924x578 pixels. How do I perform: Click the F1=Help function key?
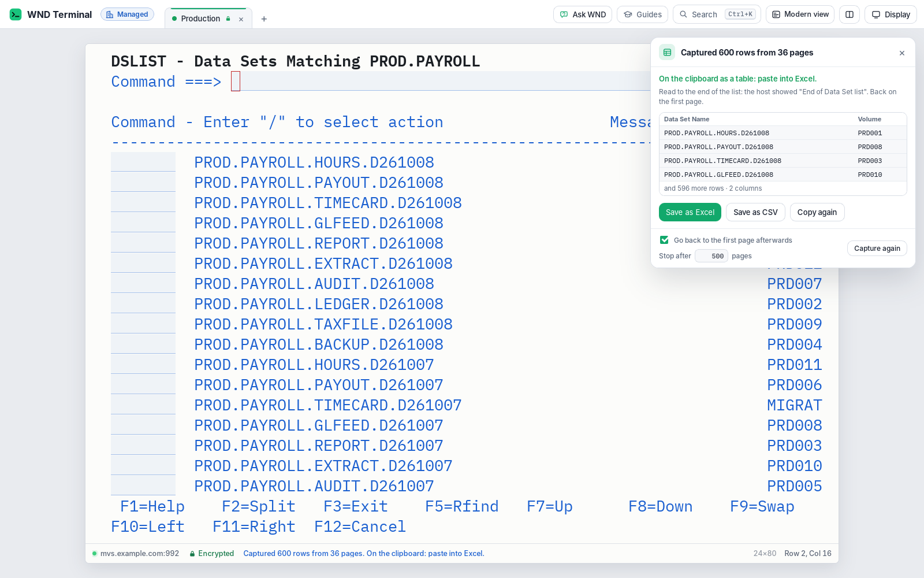click(152, 506)
